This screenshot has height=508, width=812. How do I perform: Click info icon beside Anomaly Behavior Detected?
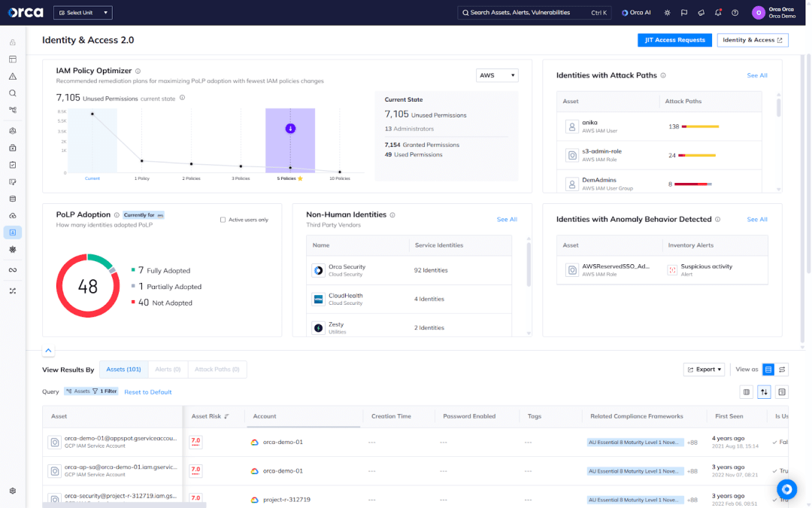click(x=718, y=219)
